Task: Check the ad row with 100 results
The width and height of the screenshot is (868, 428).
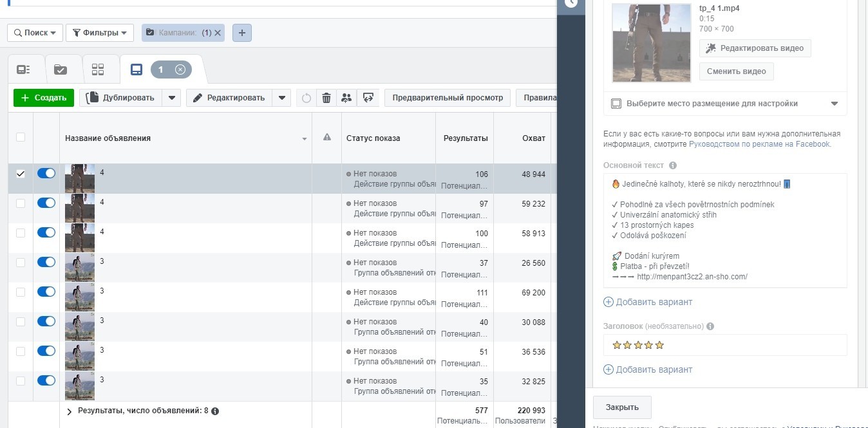Action: pyautogui.click(x=21, y=233)
